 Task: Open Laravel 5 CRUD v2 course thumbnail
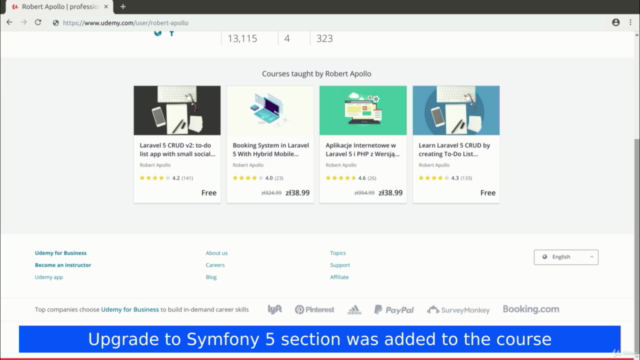pos(177,110)
